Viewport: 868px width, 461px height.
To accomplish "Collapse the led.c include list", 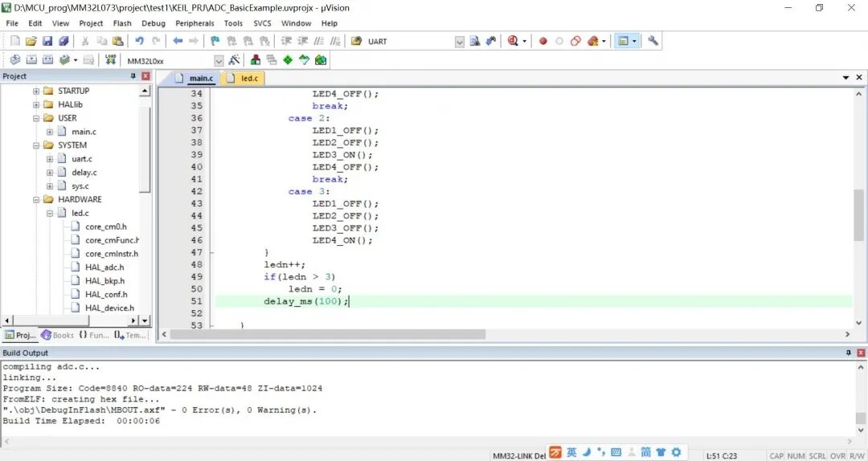I will [x=50, y=213].
